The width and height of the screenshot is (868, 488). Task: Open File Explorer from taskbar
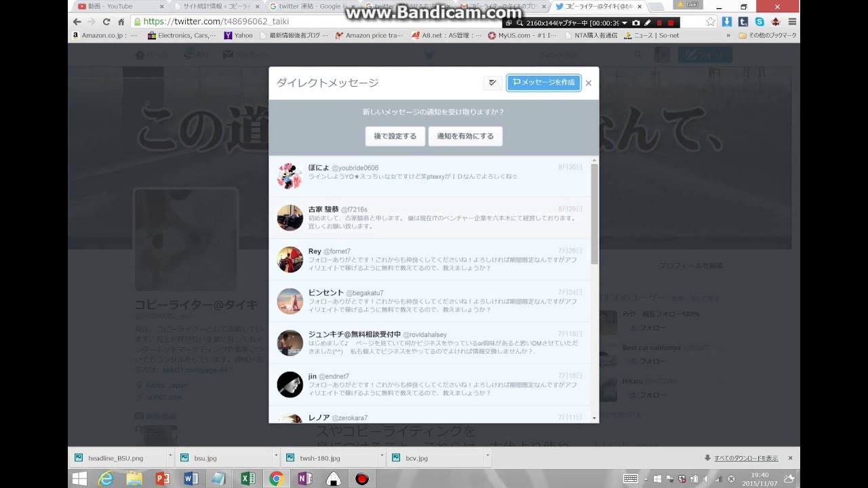(134, 479)
